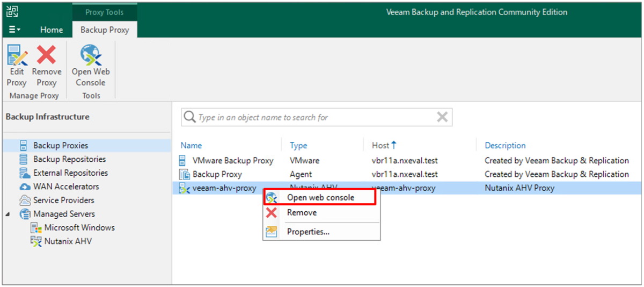The image size is (644, 287).
Task: Click the veeam-ahv-proxy row icon
Action: (x=184, y=188)
